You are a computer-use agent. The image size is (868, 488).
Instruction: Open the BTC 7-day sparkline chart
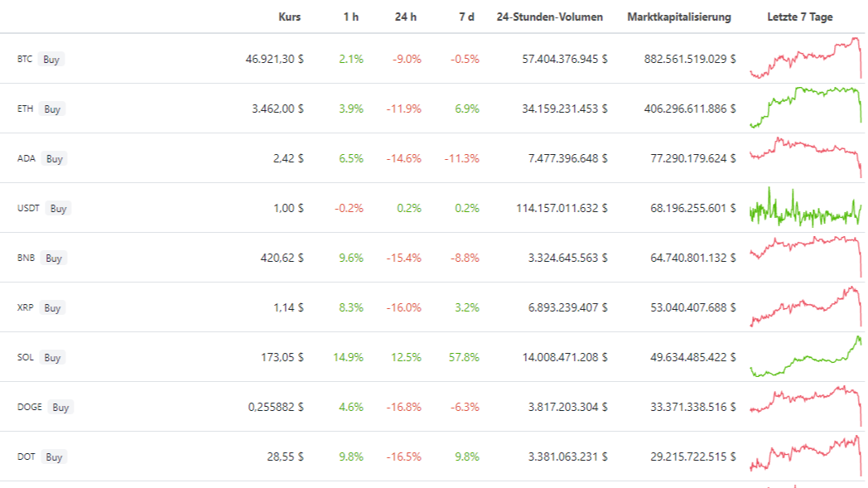coord(806,58)
